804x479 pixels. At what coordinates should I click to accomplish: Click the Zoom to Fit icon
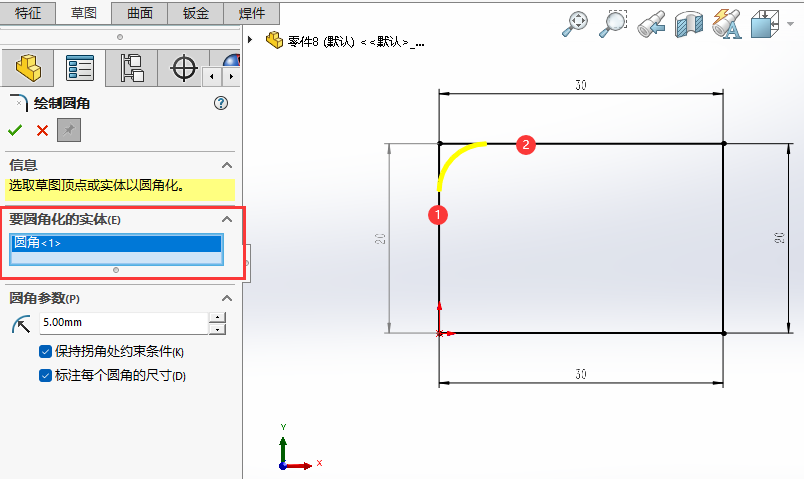tap(575, 24)
